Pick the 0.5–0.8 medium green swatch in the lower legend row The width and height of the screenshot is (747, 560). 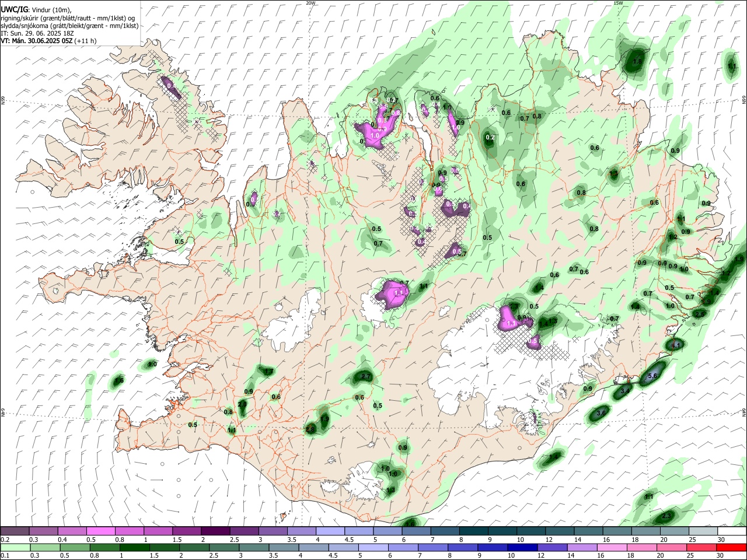click(75, 547)
